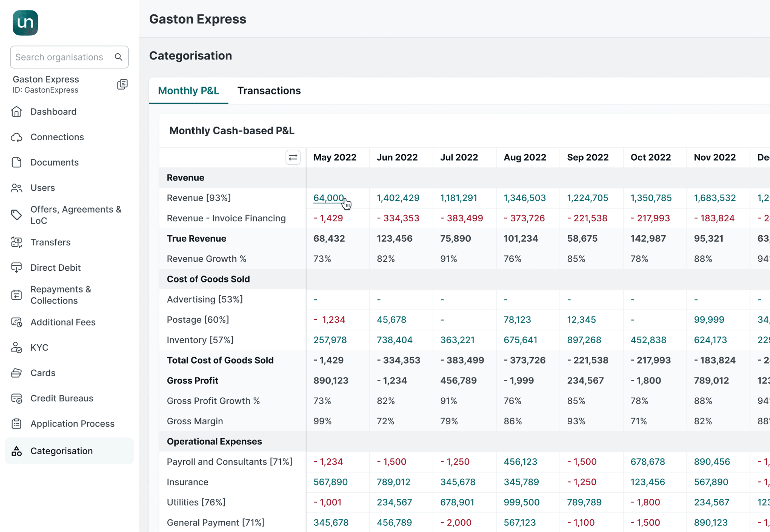Open Direct Debit icon in sidebar

pos(16,268)
